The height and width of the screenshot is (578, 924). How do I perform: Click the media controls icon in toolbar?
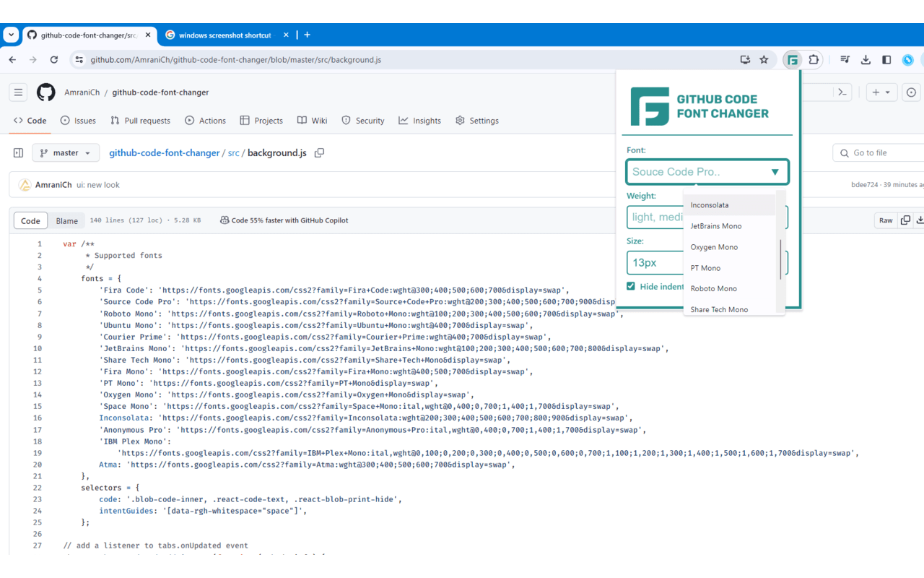pyautogui.click(x=845, y=60)
